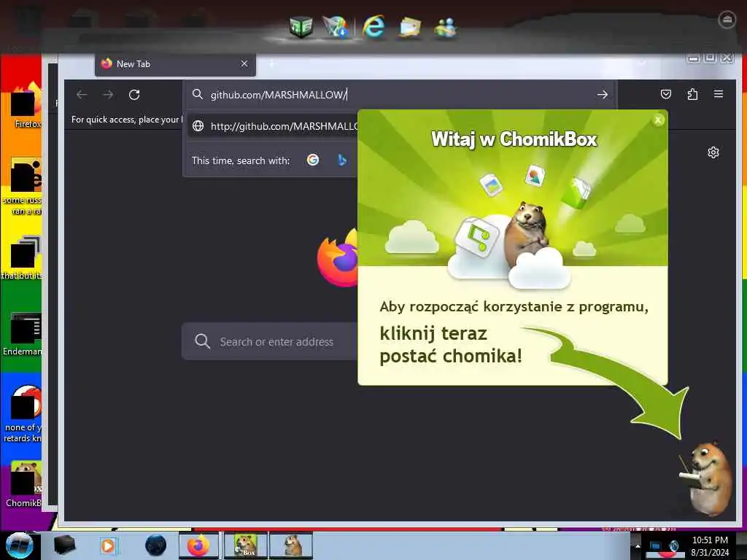Image resolution: width=747 pixels, height=560 pixels.
Task: Close the ChomikBox welcome popup
Action: click(x=658, y=120)
